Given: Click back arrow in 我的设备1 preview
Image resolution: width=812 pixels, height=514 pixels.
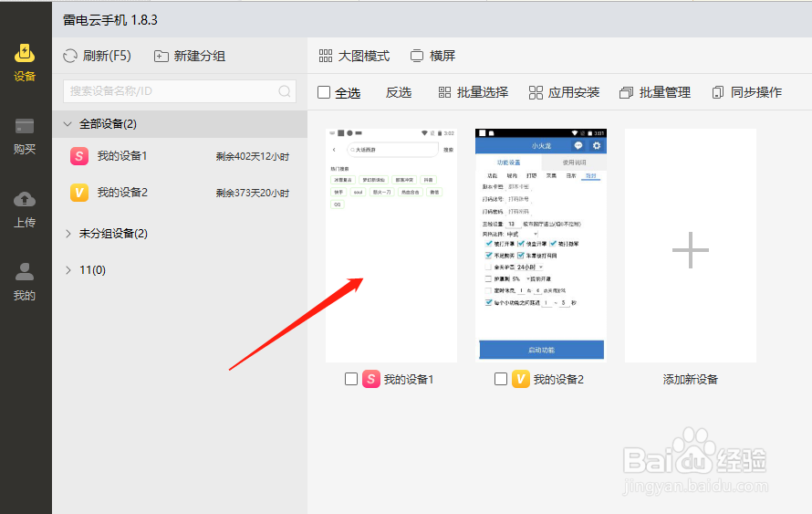Looking at the screenshot, I should pyautogui.click(x=334, y=150).
